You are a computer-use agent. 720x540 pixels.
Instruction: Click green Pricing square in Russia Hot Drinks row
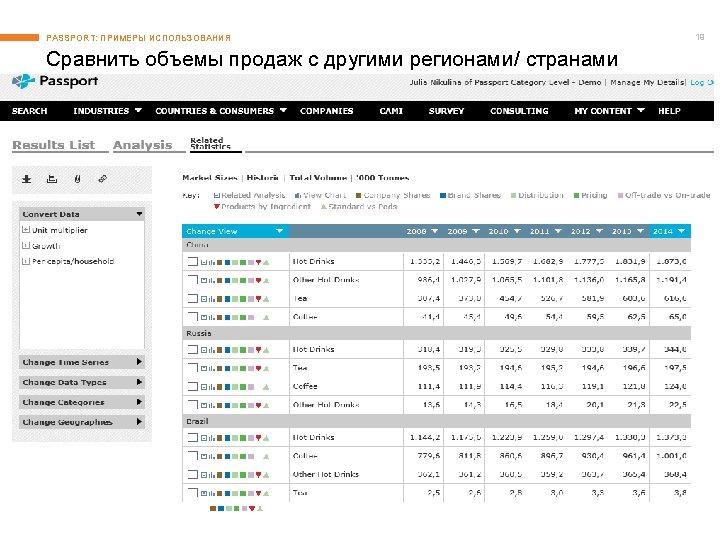point(242,350)
